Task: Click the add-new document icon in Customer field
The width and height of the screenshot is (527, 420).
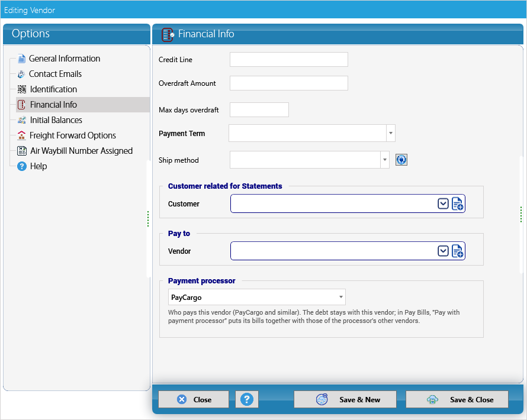Action: click(458, 204)
